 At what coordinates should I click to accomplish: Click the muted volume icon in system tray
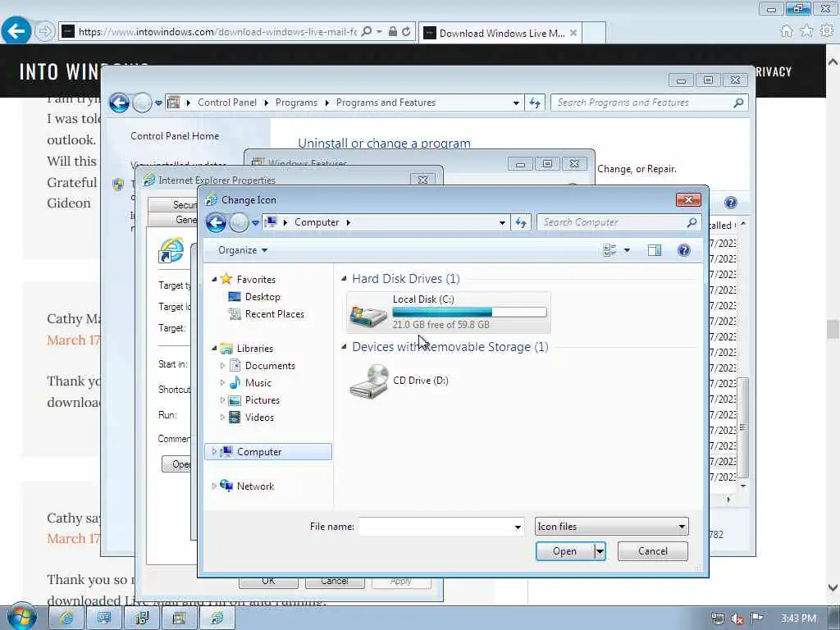tap(737, 619)
